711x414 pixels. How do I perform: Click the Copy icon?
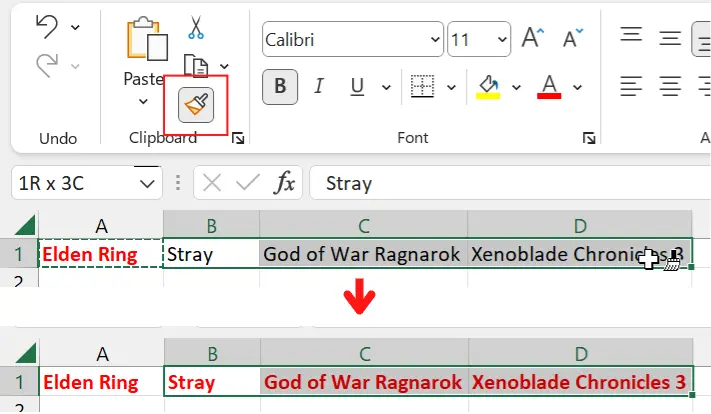[x=196, y=66]
